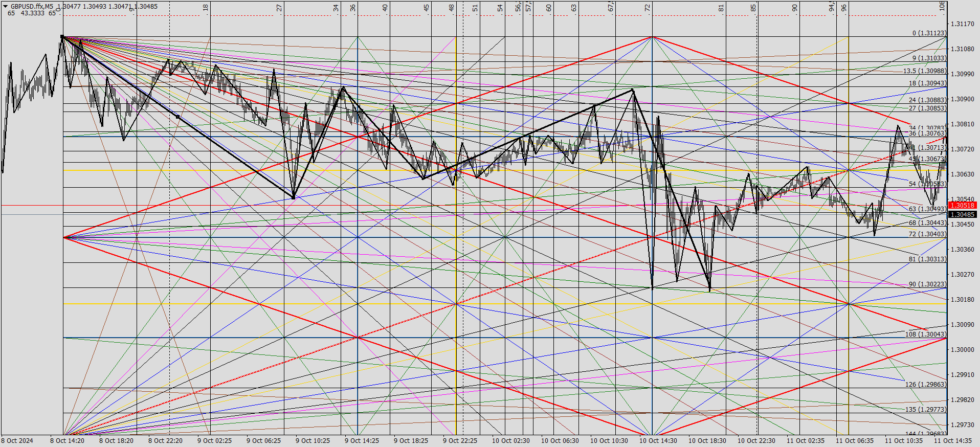Click 1.30360 on the price scale
This screenshot has width=980, height=447.
tap(962, 250)
